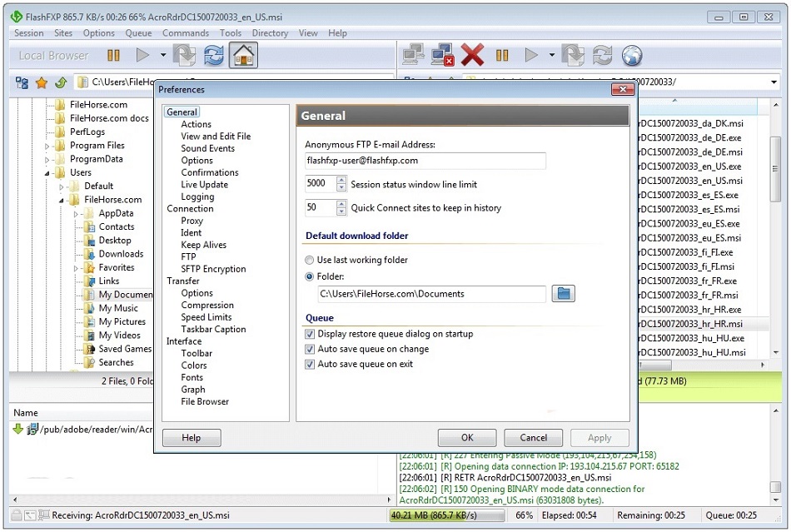Screen dimensions: 791x532
Task: Browse for default download folder
Action: pos(563,294)
